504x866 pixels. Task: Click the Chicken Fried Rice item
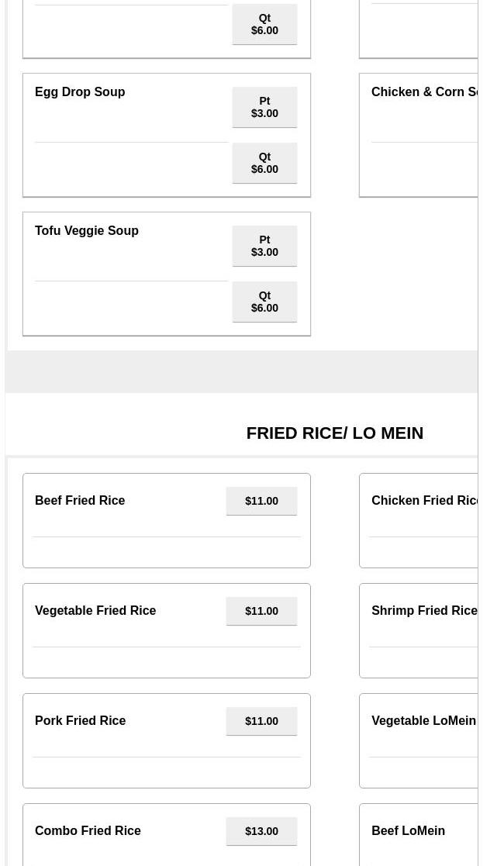click(424, 500)
